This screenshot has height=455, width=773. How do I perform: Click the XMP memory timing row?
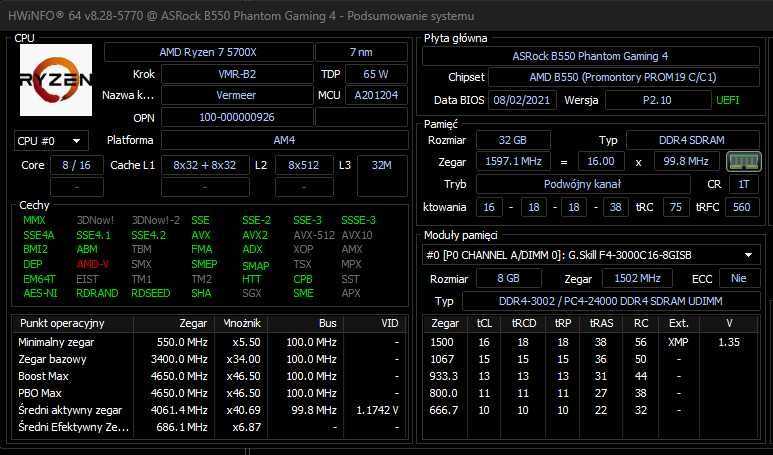pos(591,342)
